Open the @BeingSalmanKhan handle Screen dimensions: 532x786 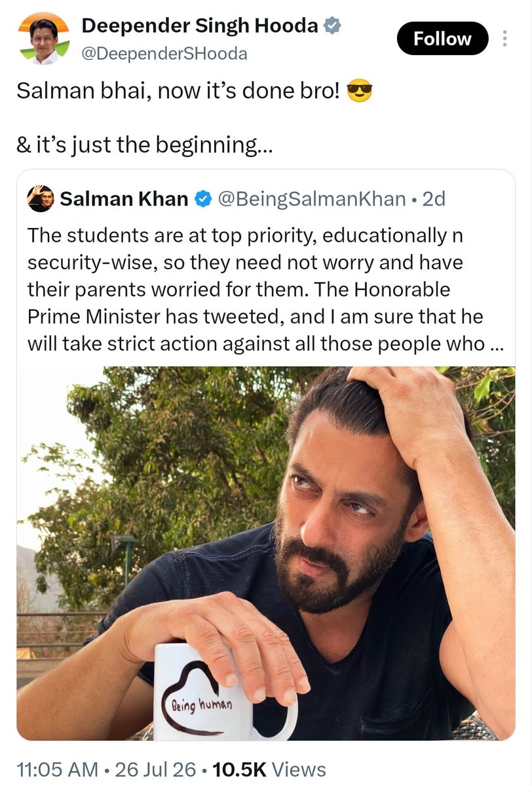pos(311,198)
